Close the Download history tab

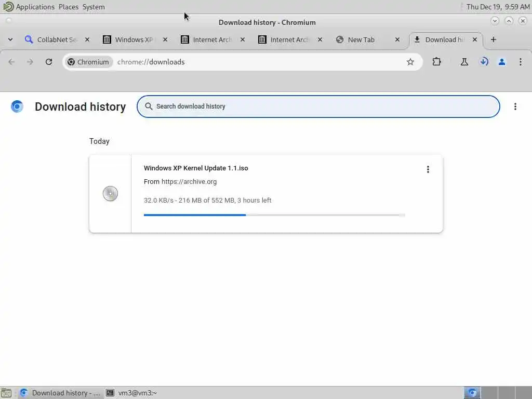coord(475,39)
